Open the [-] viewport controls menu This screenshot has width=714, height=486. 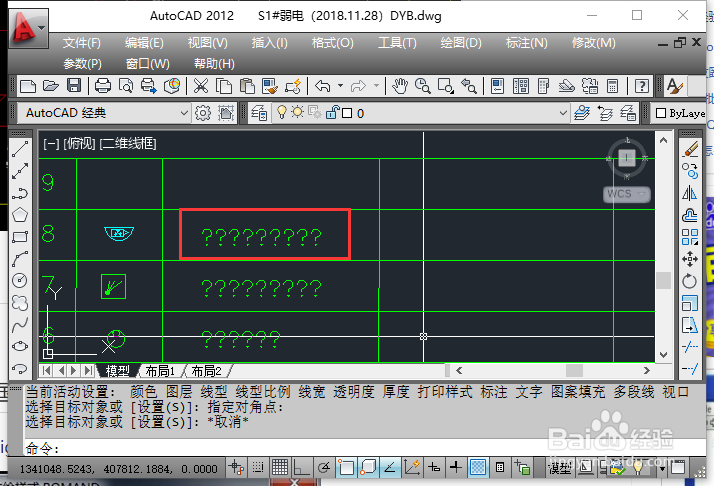[51, 144]
